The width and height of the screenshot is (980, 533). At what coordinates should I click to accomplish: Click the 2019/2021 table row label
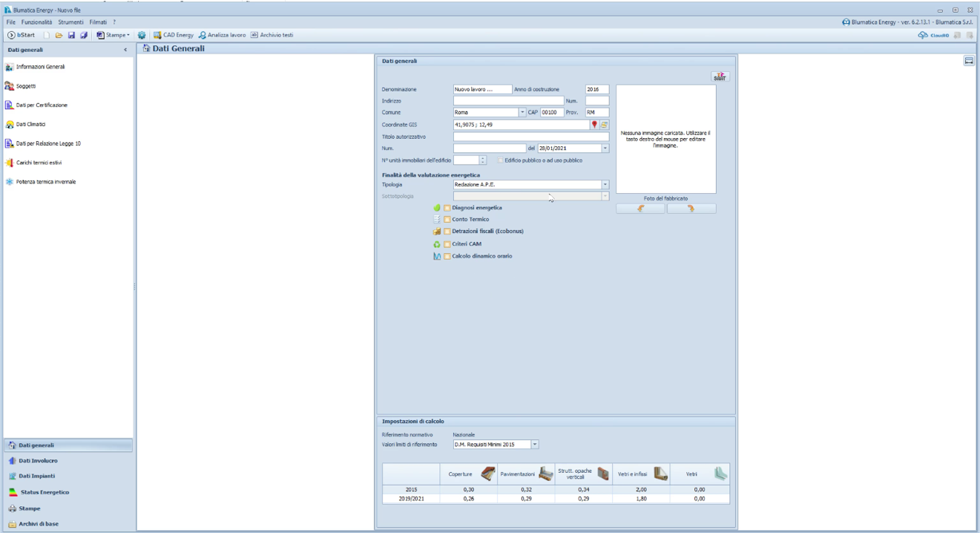(x=411, y=499)
